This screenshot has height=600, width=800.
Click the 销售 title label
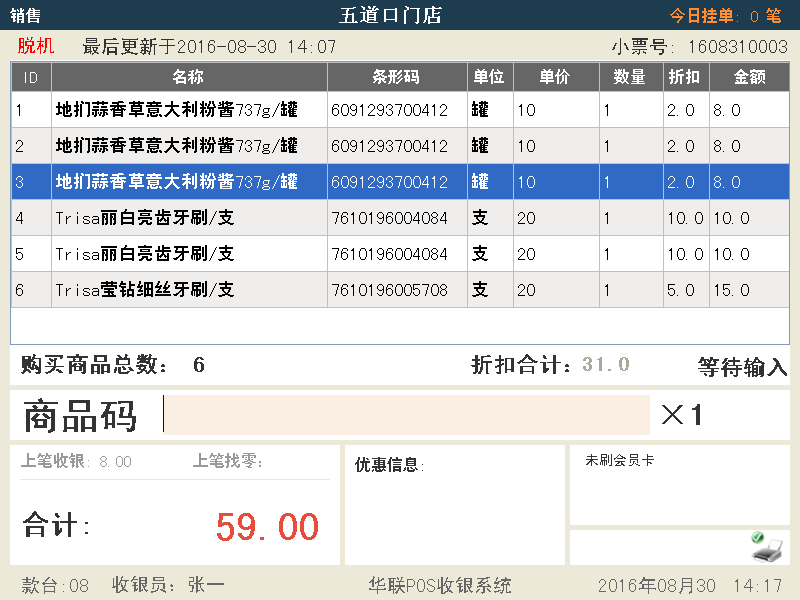click(x=25, y=15)
